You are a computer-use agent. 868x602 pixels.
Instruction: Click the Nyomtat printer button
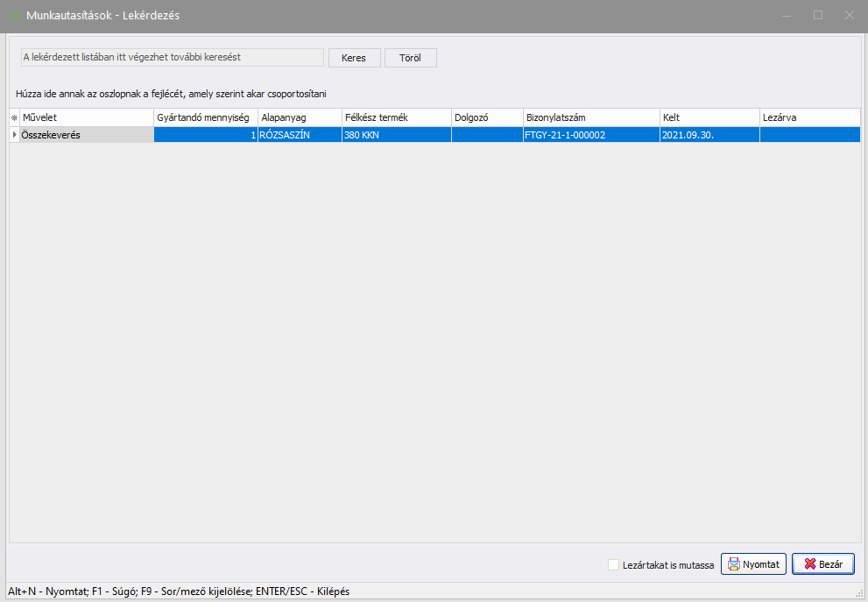752,564
